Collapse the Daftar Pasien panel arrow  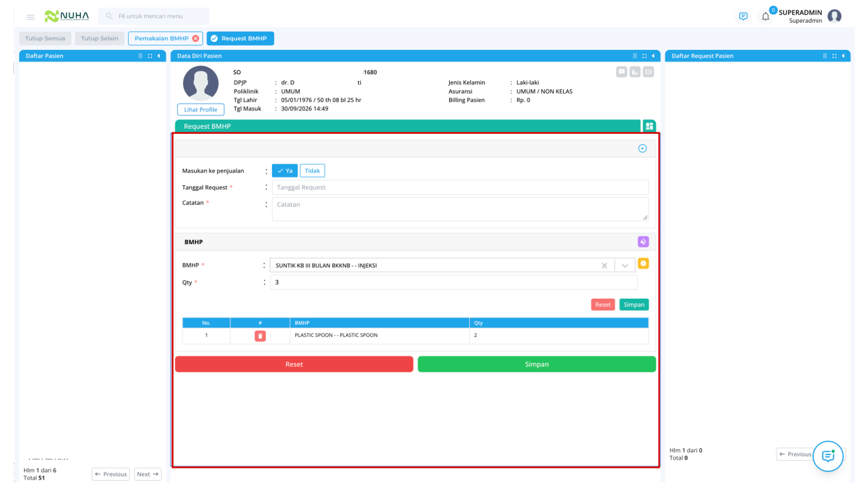click(159, 56)
